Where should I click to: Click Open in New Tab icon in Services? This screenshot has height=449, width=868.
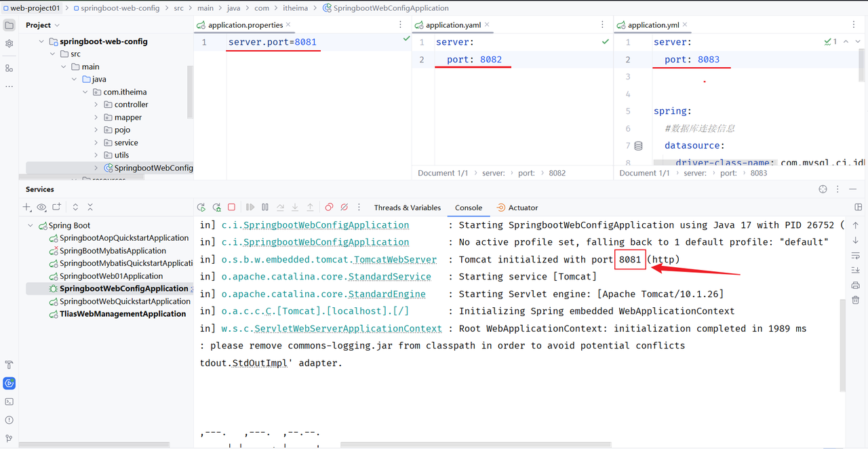(x=57, y=207)
